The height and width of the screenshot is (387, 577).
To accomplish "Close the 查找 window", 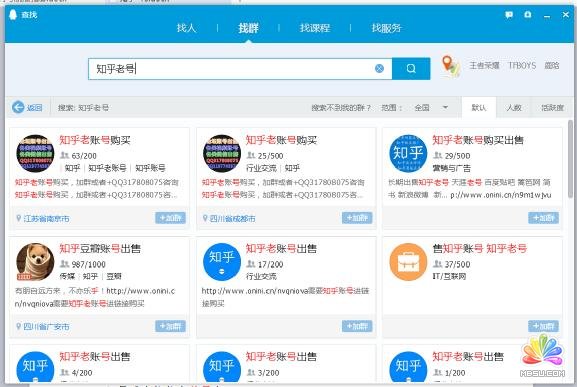I will pyautogui.click(x=566, y=15).
